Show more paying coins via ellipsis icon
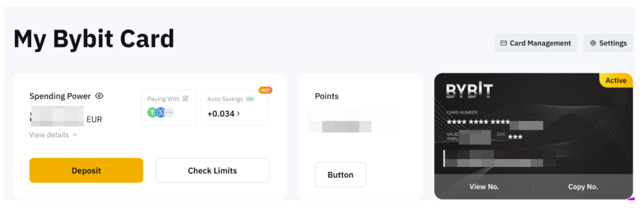The width and height of the screenshot is (644, 214). click(169, 112)
